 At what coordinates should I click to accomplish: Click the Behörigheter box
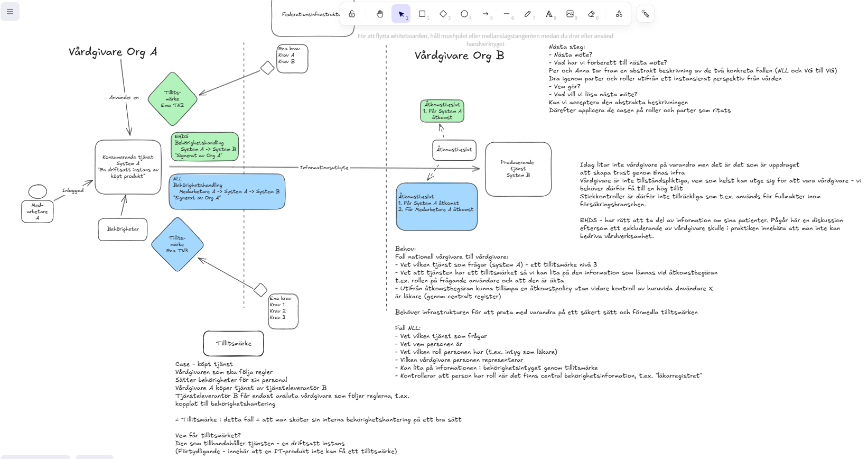123,229
